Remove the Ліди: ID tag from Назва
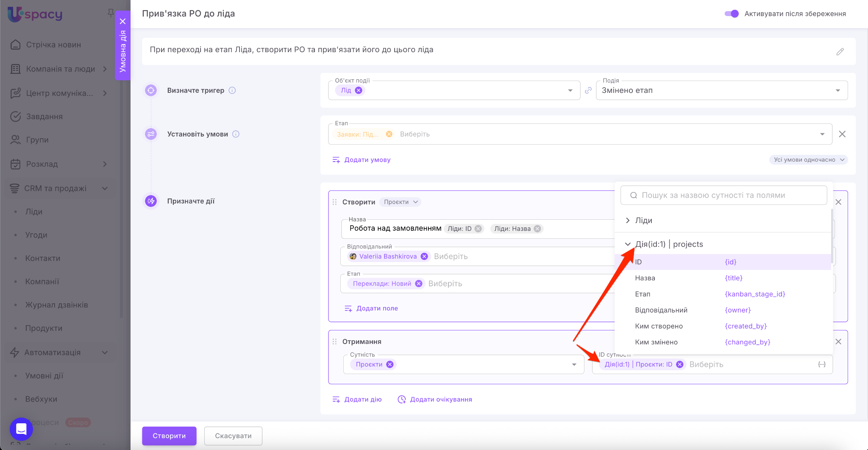This screenshot has width=868, height=450. tap(478, 229)
